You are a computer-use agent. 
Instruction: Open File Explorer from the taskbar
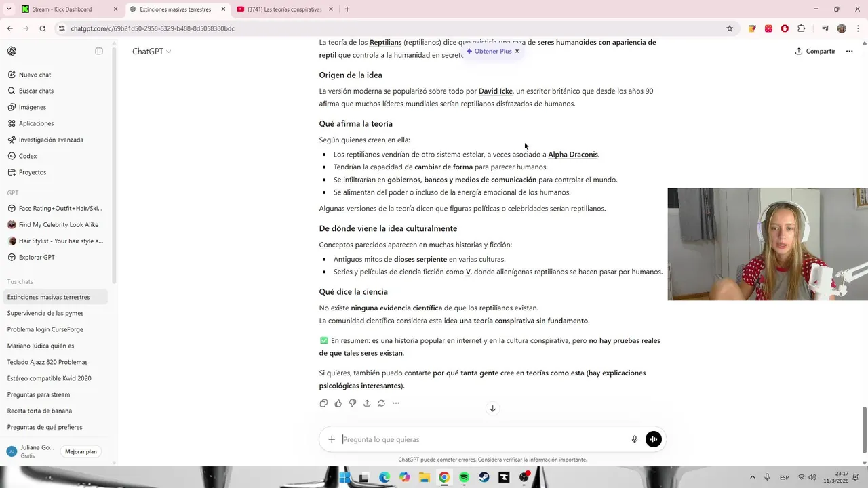point(424,477)
